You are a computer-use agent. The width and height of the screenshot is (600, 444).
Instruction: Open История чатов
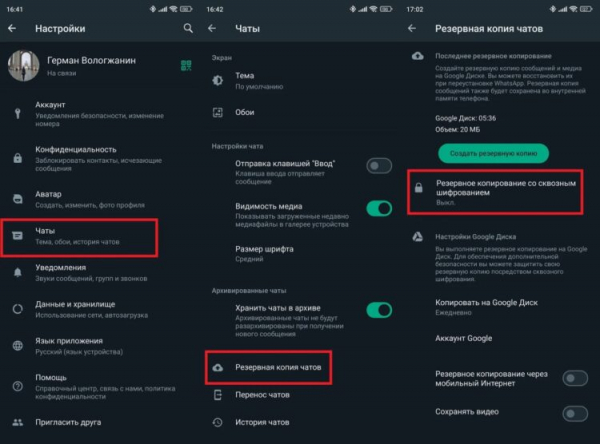pos(300,422)
